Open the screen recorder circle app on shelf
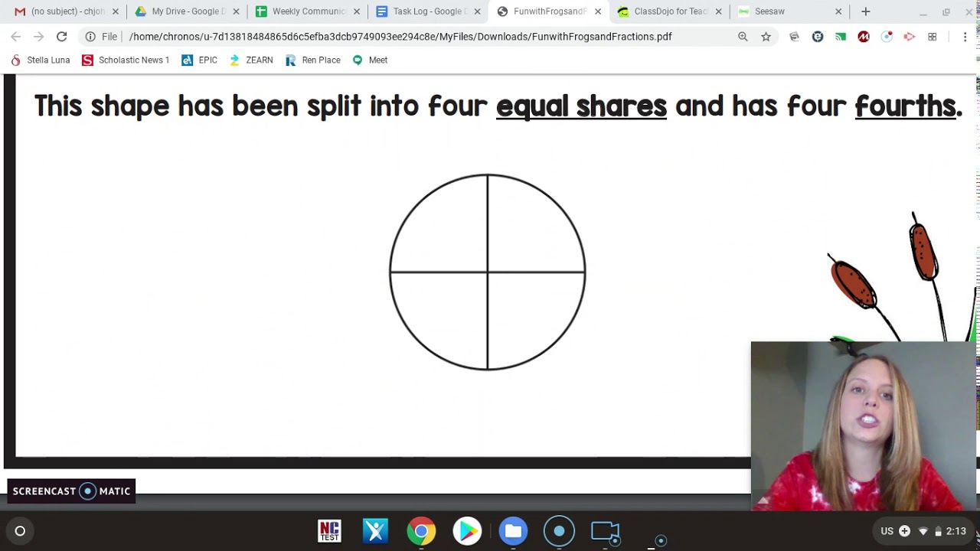This screenshot has height=551, width=980. tap(559, 531)
